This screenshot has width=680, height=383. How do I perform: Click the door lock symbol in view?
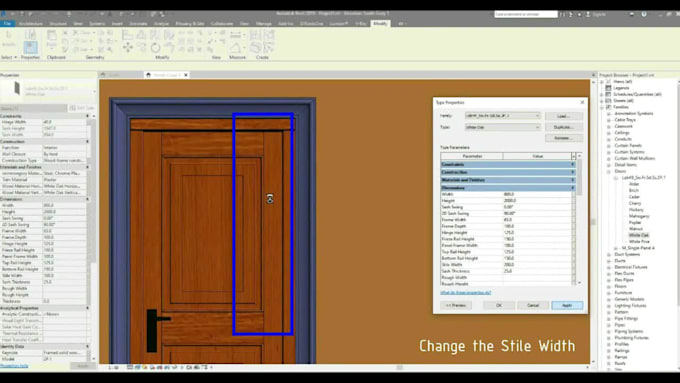tap(270, 199)
